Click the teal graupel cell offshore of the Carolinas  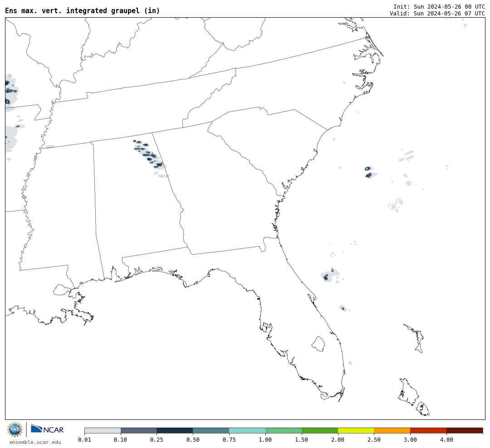tap(368, 168)
